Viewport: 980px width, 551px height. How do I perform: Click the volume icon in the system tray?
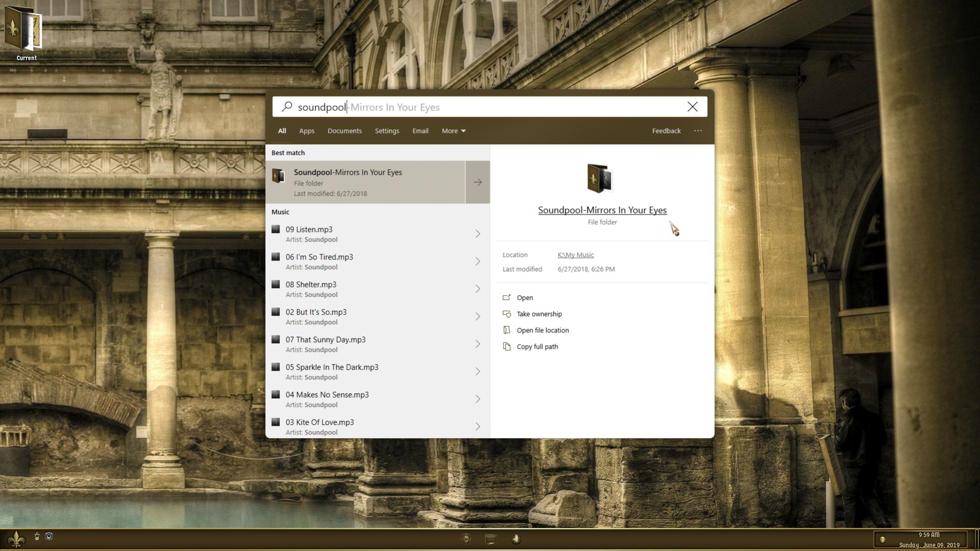(x=517, y=538)
